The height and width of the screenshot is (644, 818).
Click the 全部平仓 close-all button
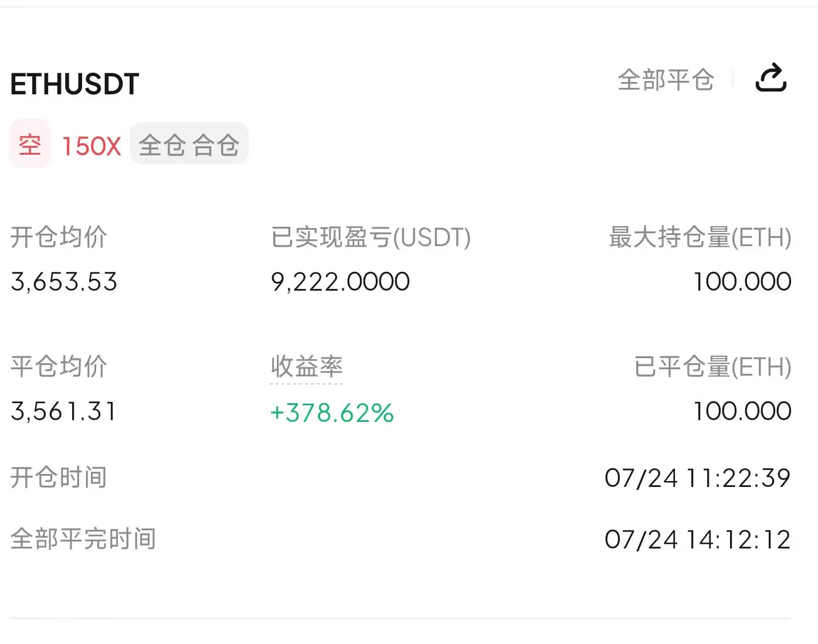(x=666, y=80)
